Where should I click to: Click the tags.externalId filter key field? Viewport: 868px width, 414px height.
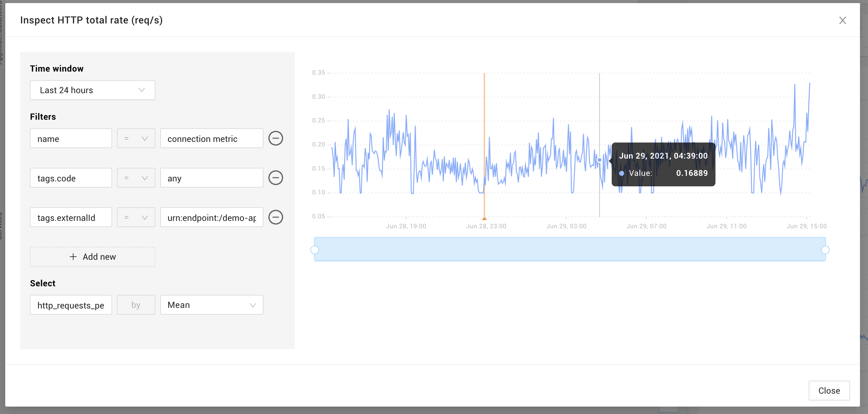(x=71, y=217)
